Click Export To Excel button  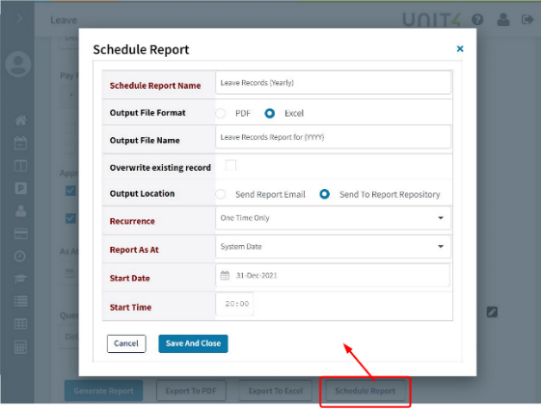point(275,391)
